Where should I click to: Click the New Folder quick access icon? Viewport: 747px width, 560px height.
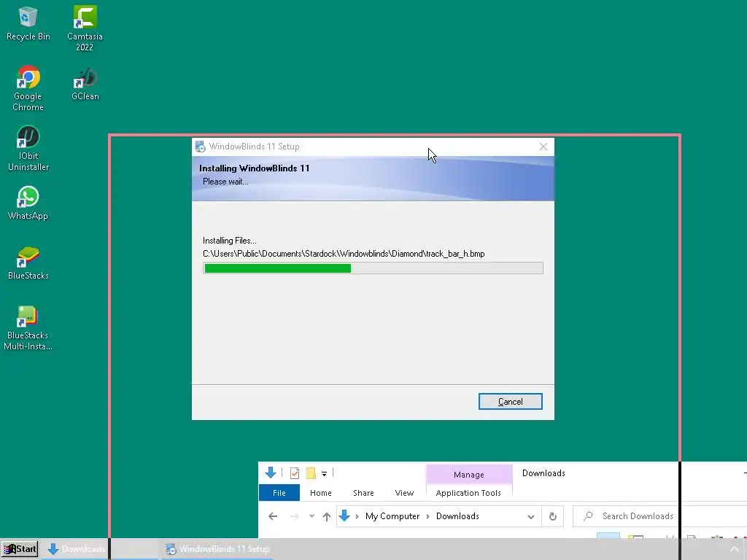coord(311,472)
